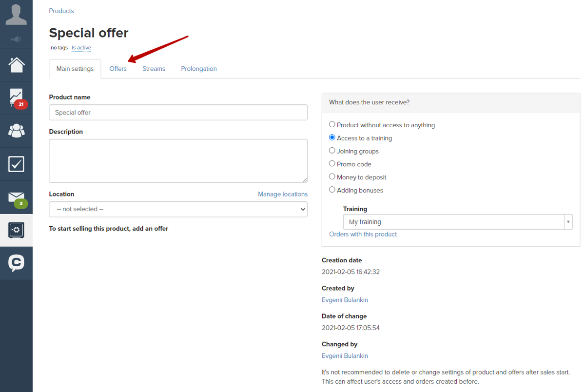The image size is (585, 392).
Task: Choose the 'Joining groups' radio button
Action: pos(332,151)
